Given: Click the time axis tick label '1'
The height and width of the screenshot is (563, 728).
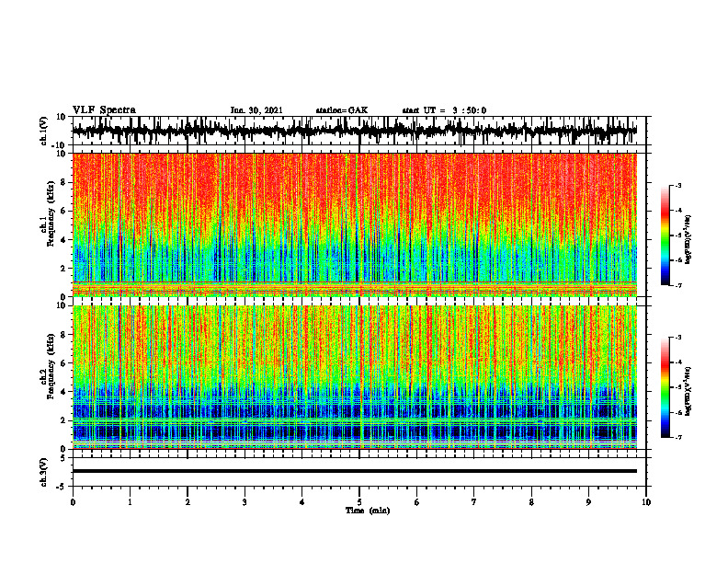Looking at the screenshot, I should 130,502.
